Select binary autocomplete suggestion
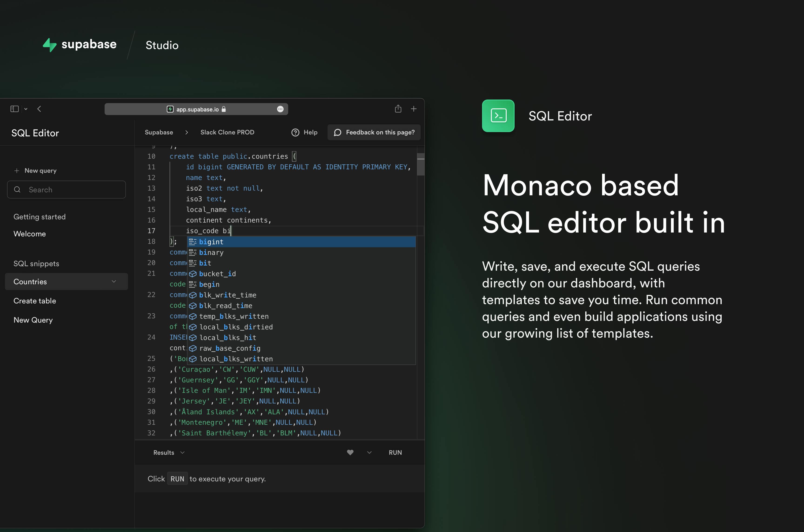 [x=302, y=253]
